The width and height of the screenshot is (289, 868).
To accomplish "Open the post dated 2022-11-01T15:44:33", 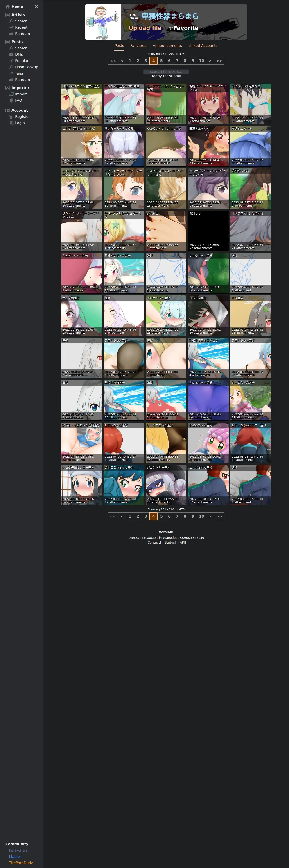I will pos(124,104).
